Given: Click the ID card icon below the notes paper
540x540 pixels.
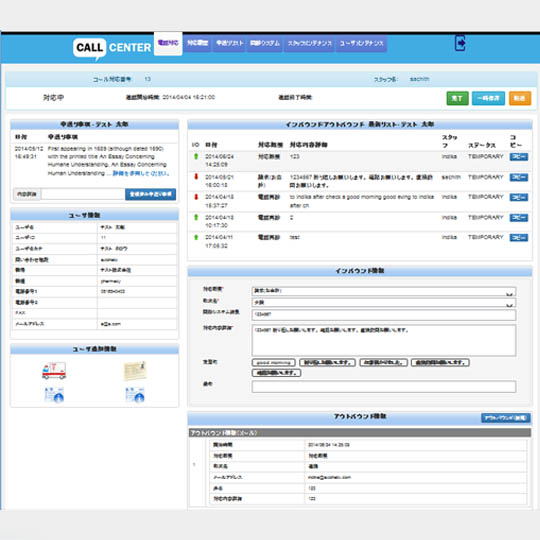Looking at the screenshot, I should click(x=135, y=395).
